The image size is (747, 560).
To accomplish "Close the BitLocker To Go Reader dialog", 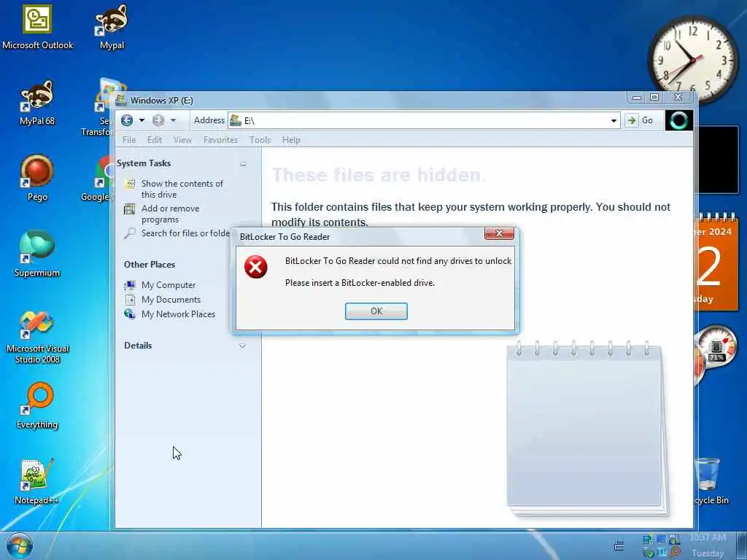I will coord(499,233).
